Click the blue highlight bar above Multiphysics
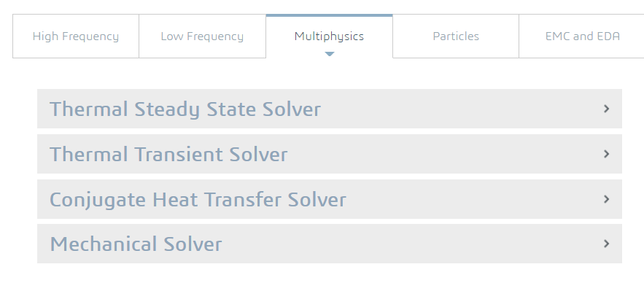The image size is (644, 283). coord(330,15)
